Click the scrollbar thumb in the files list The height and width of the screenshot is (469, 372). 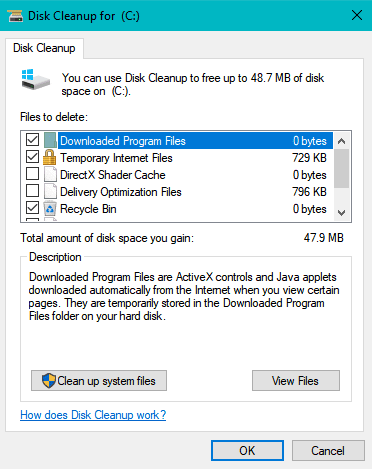(341, 169)
